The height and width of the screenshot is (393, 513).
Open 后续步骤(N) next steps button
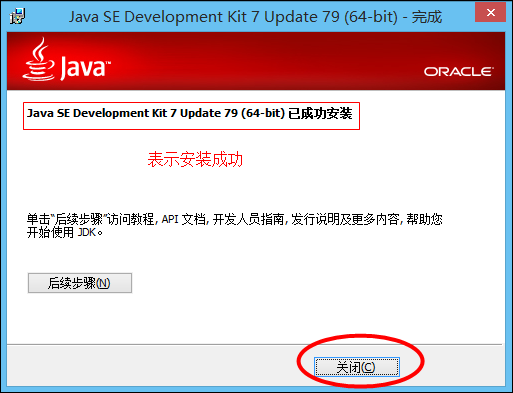click(80, 283)
